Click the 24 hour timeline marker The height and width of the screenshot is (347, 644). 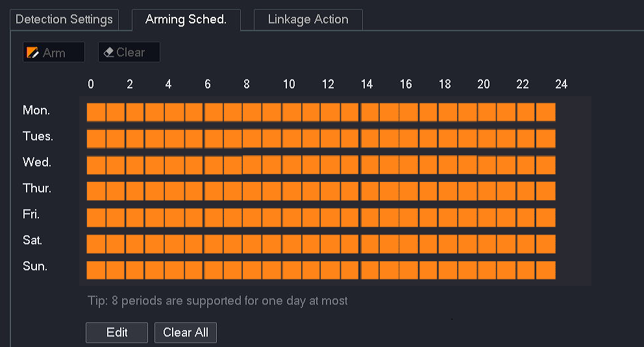[x=562, y=84]
